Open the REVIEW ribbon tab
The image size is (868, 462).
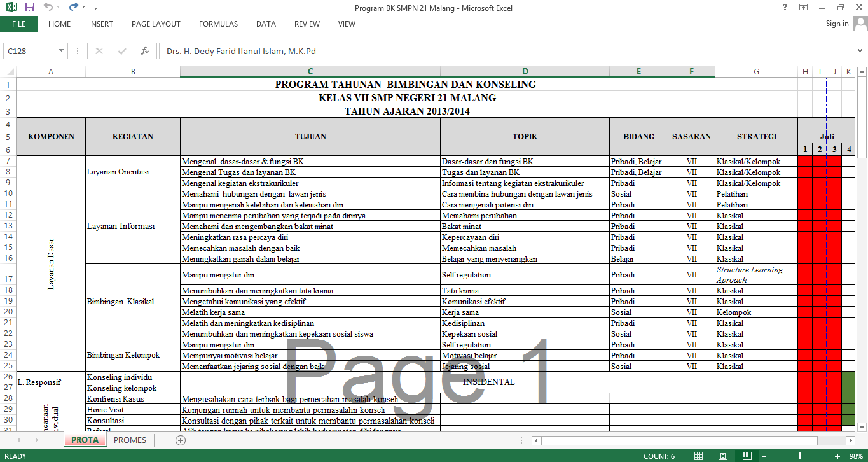[x=307, y=24]
